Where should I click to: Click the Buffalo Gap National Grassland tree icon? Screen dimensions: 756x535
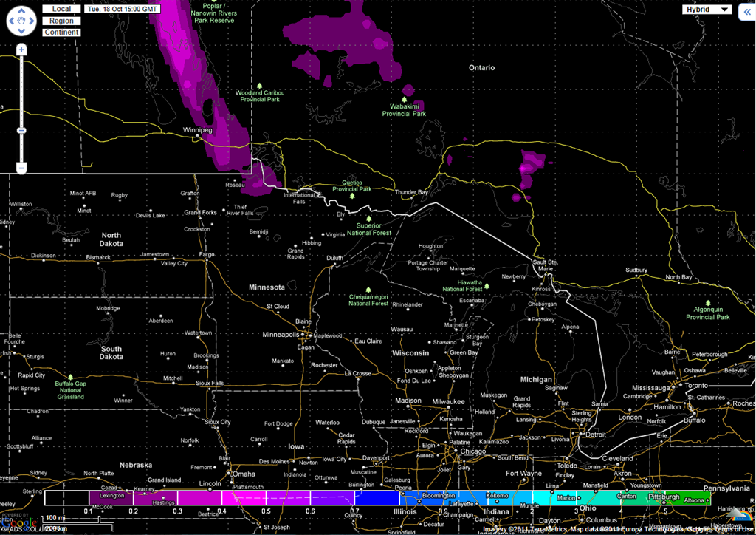70,377
